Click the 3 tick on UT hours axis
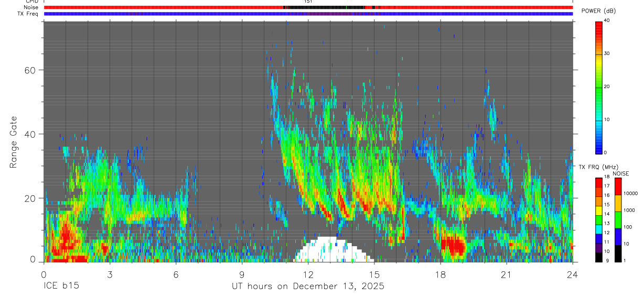 click(110, 274)
